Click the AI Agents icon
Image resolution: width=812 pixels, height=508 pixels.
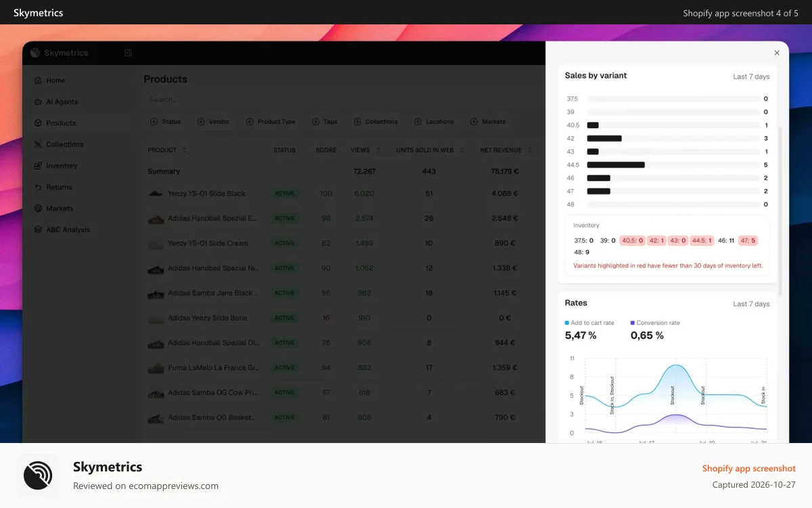(38, 102)
